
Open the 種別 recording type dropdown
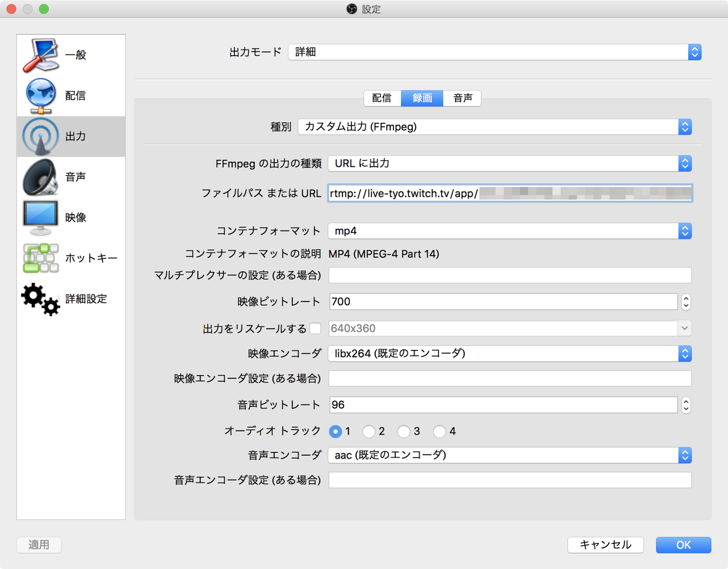[495, 127]
